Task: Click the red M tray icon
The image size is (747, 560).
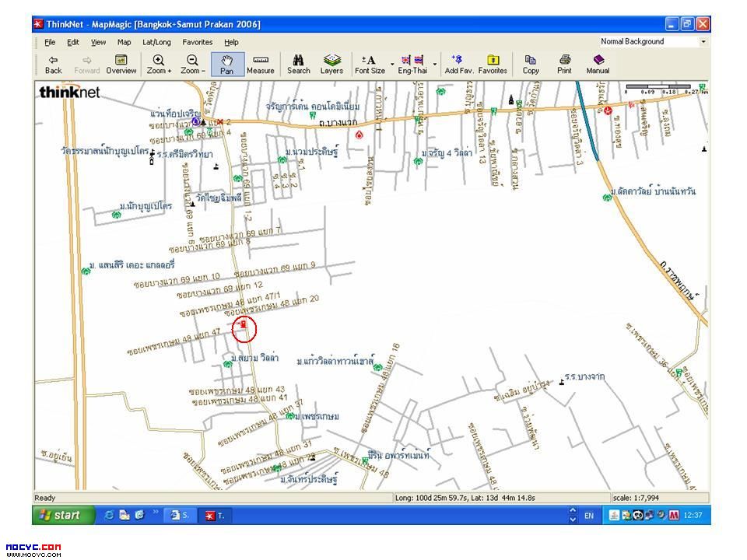Action: coord(674,515)
